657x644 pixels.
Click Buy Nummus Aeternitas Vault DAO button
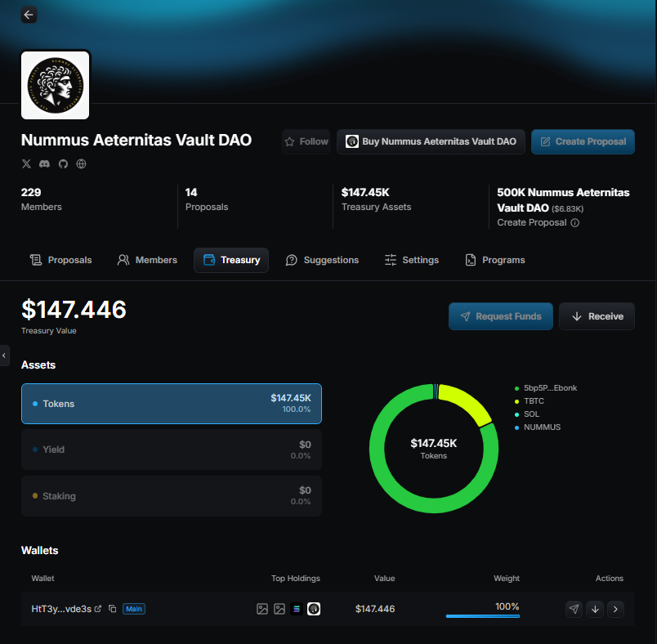coord(431,141)
